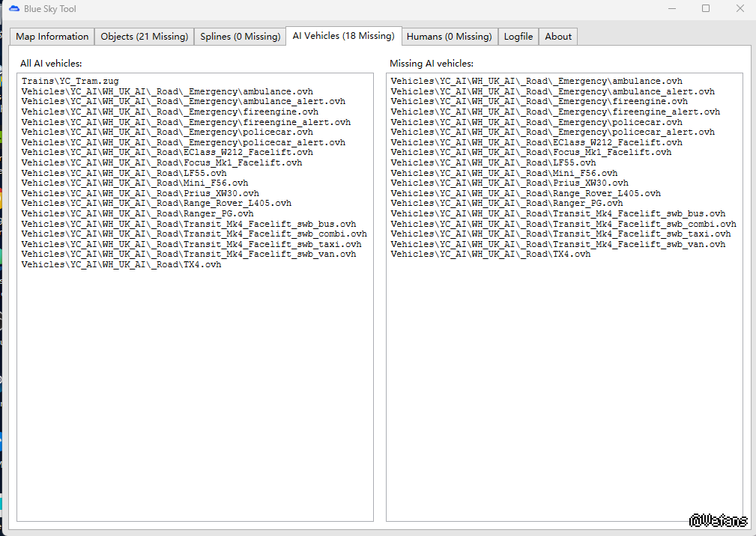Viewport: 756px width, 536px height.
Task: Minimize the Blue Sky Tool window
Action: [x=671, y=9]
